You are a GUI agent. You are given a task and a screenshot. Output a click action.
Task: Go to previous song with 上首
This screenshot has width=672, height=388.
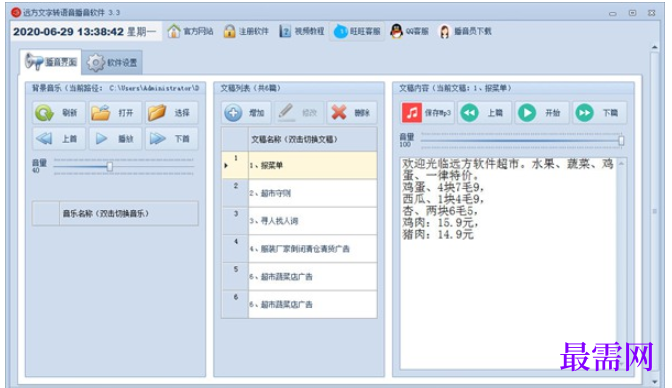[x=59, y=138]
